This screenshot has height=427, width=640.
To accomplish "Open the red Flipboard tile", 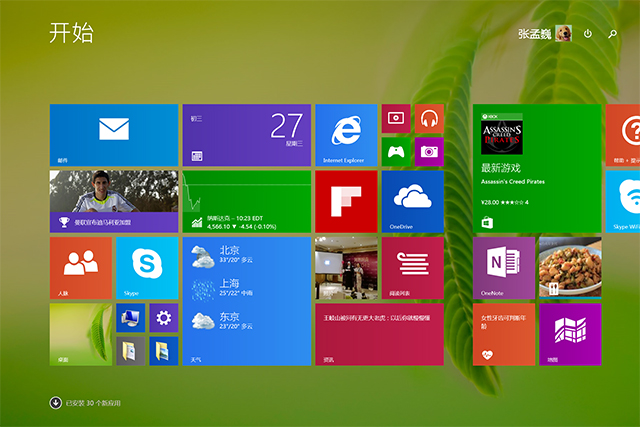I will 346,202.
